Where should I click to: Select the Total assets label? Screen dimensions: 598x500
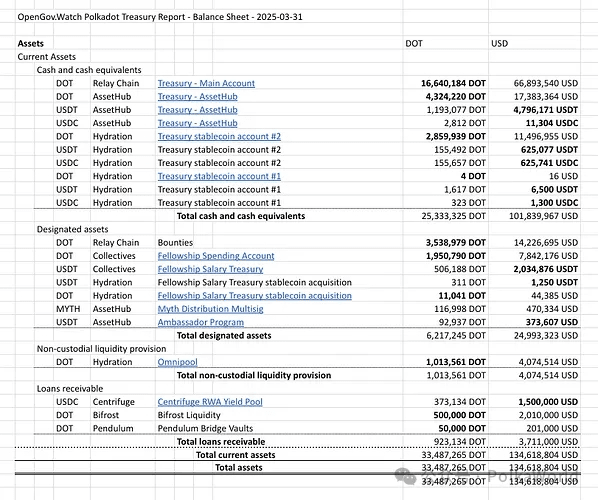point(239,468)
